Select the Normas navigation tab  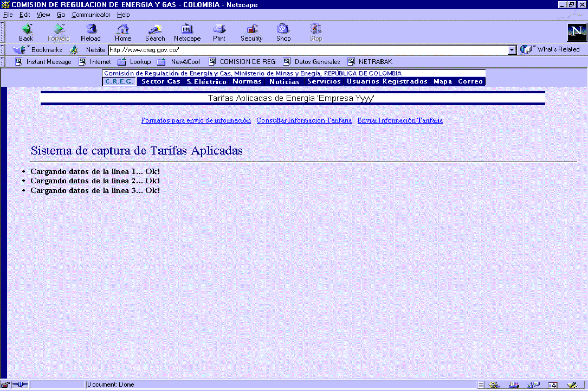(247, 81)
